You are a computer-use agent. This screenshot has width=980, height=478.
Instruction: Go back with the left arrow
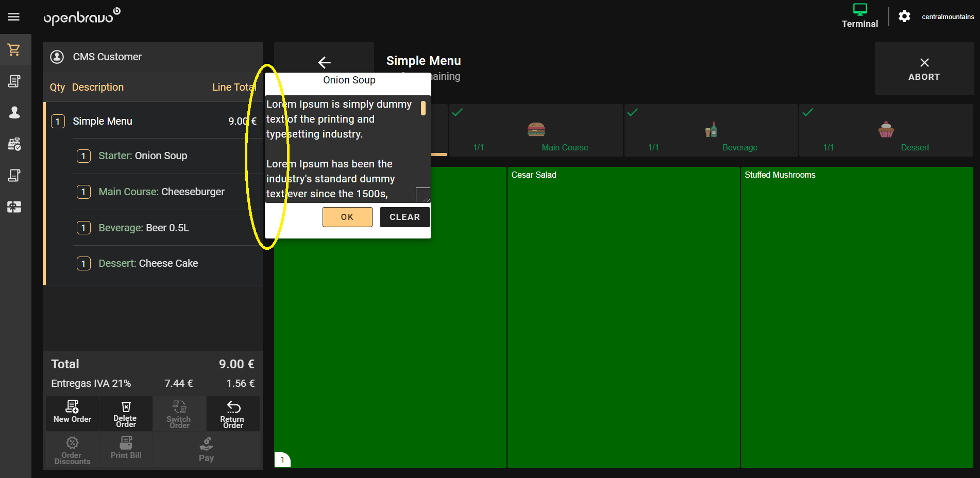[x=324, y=62]
